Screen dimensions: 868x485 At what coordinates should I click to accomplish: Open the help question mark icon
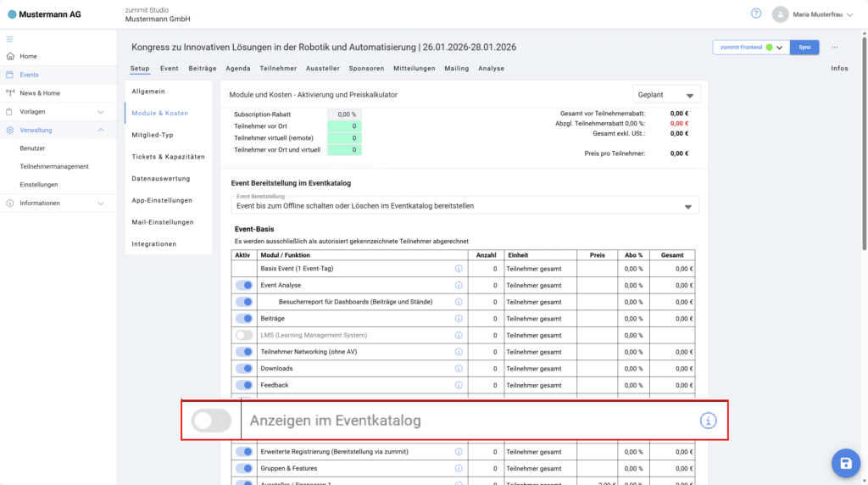click(x=756, y=14)
